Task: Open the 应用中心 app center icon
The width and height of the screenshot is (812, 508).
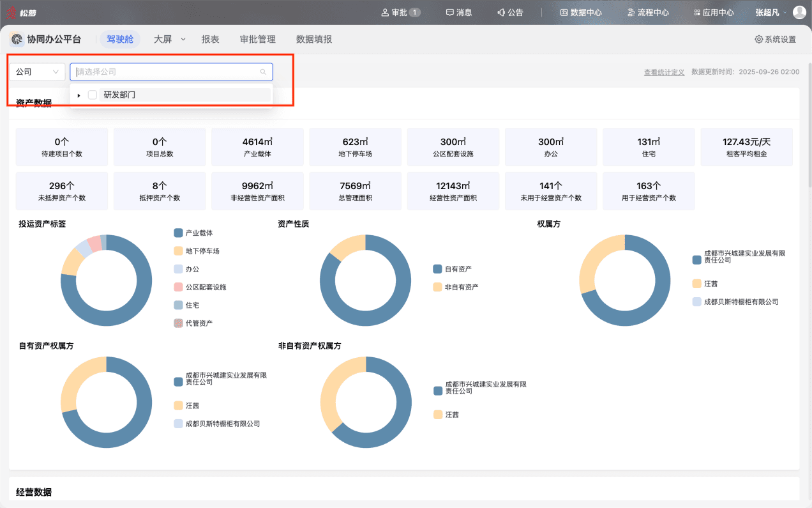Action: tap(696, 12)
